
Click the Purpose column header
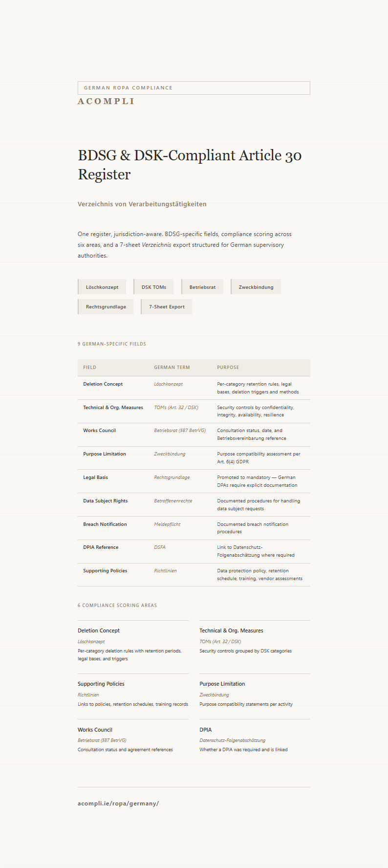click(228, 368)
